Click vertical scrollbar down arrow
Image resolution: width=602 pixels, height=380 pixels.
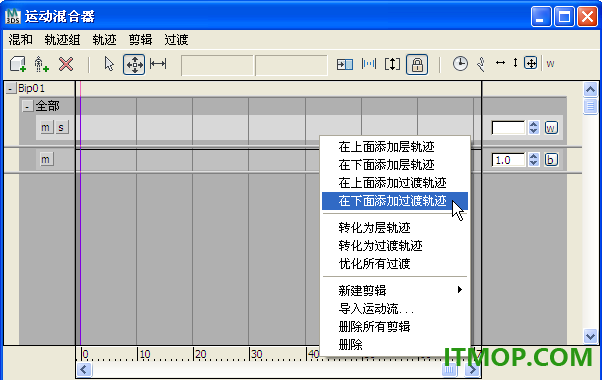pos(590,336)
